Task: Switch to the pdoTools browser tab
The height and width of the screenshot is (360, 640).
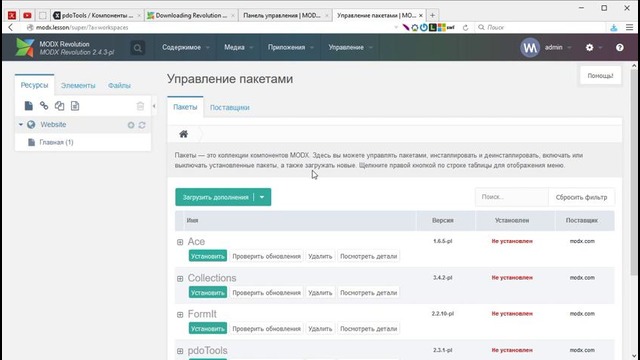Action: (97, 16)
